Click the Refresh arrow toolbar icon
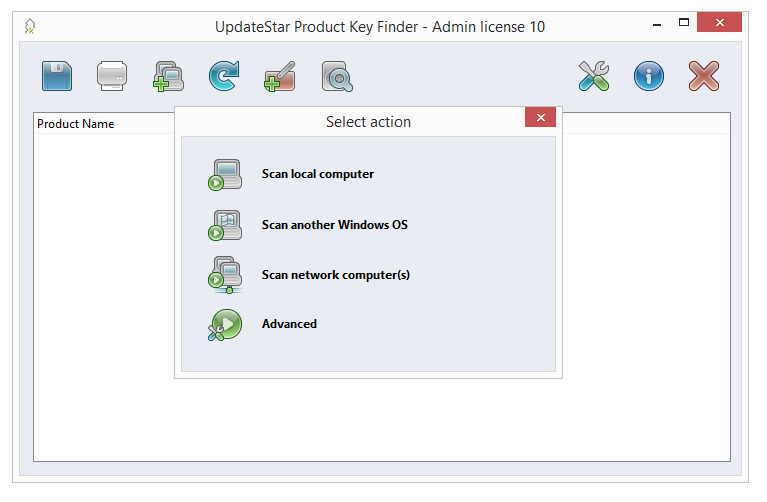The width and height of the screenshot is (767, 502). (x=223, y=76)
